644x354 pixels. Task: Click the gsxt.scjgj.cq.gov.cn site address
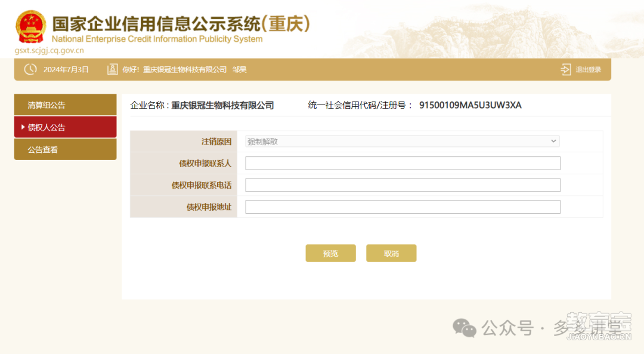click(x=49, y=51)
